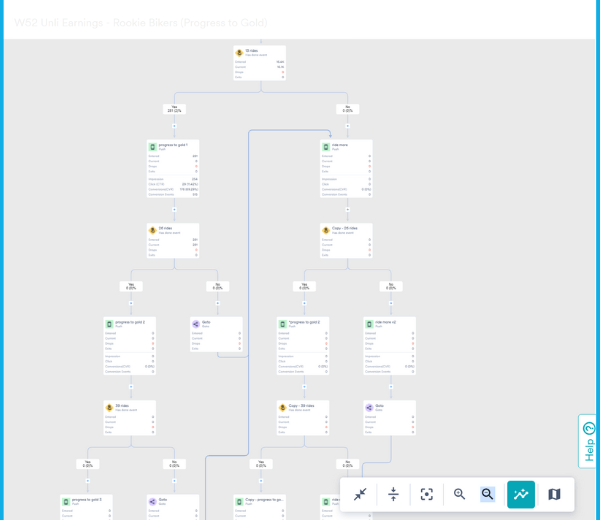
Task: Click the plus connector above 'ride more' node
Action: click(347, 126)
